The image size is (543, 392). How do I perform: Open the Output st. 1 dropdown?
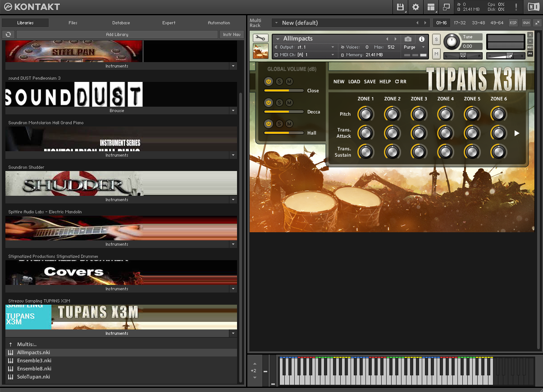(x=305, y=47)
